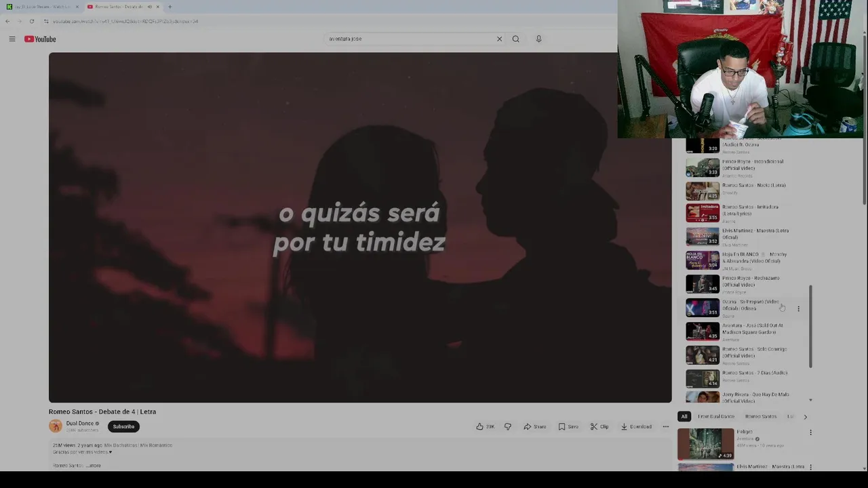Pause the Debate de 4 video player

pos(360,227)
